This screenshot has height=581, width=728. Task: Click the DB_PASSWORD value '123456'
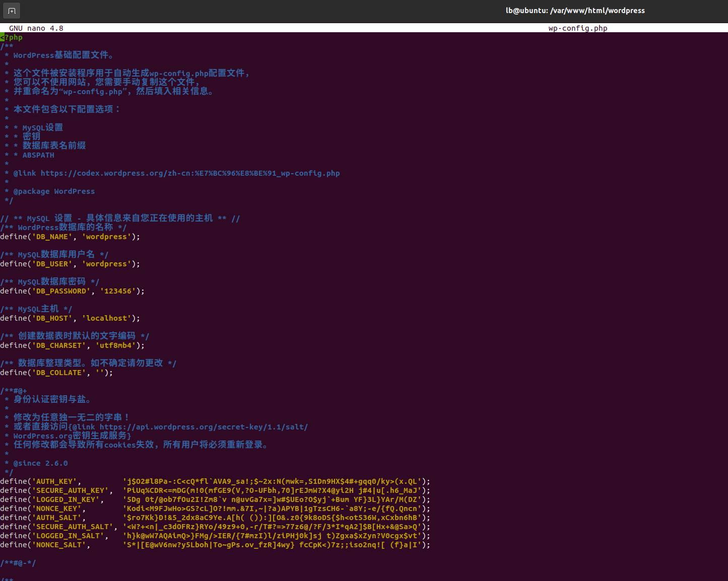click(117, 291)
